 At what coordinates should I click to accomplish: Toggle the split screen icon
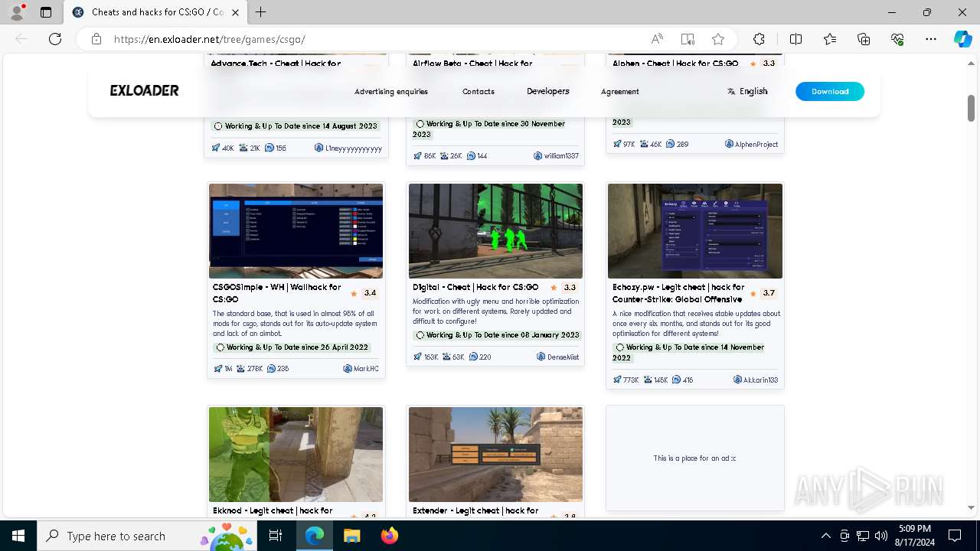click(795, 39)
